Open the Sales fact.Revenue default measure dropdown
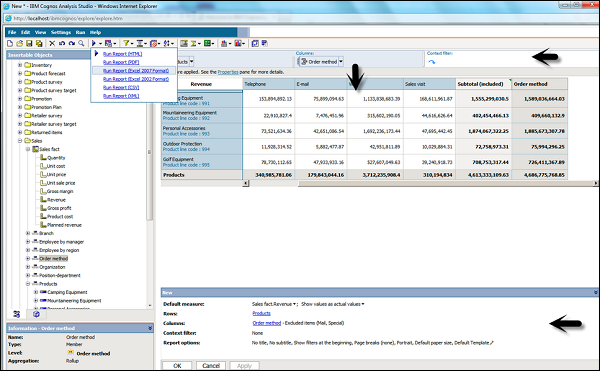Image resolution: width=600 pixels, height=371 pixels. [x=294, y=304]
